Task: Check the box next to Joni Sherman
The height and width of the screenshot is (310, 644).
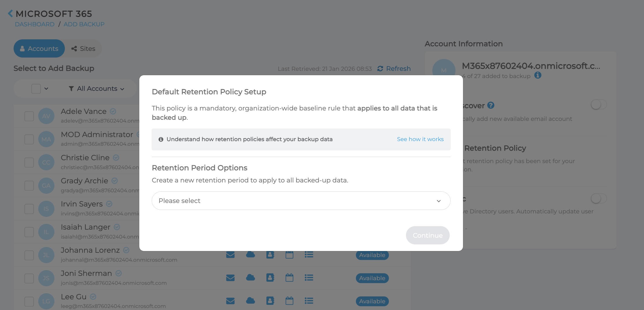Action: 29,278
